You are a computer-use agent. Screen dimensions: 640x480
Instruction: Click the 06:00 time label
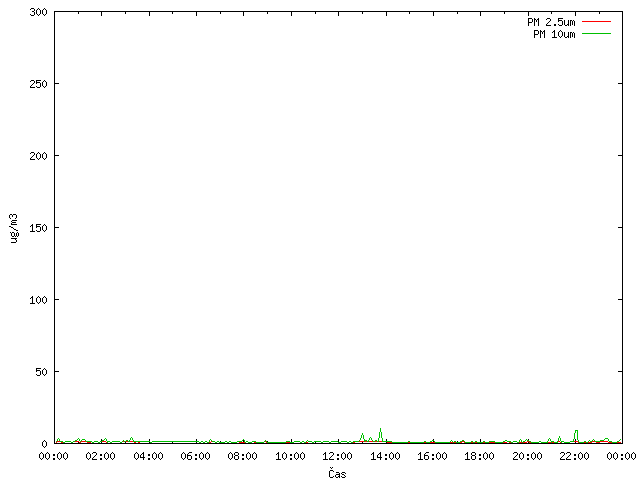(196, 456)
